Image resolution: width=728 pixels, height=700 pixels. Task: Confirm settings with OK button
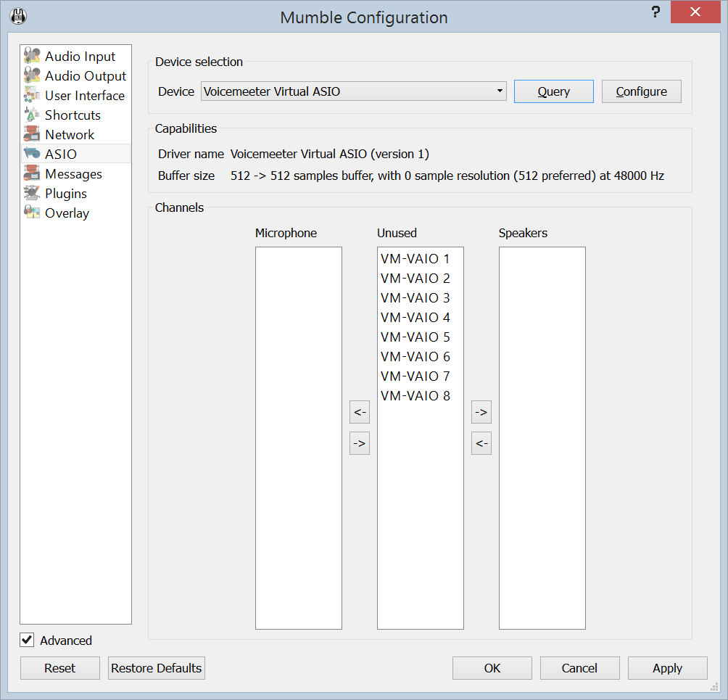point(492,668)
